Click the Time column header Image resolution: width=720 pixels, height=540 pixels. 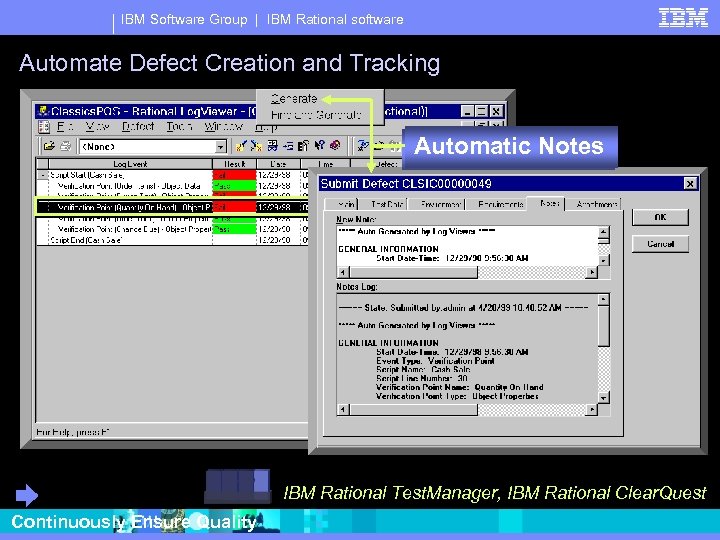pyautogui.click(x=325, y=164)
